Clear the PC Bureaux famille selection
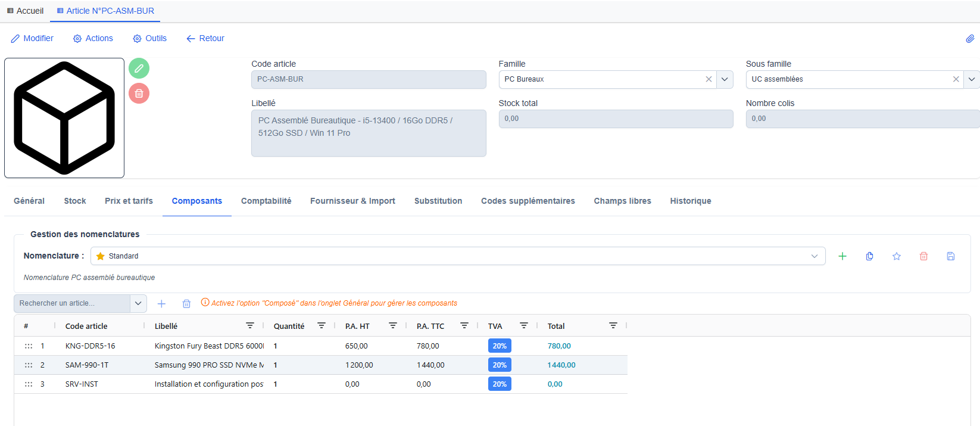980x426 pixels. 709,79
